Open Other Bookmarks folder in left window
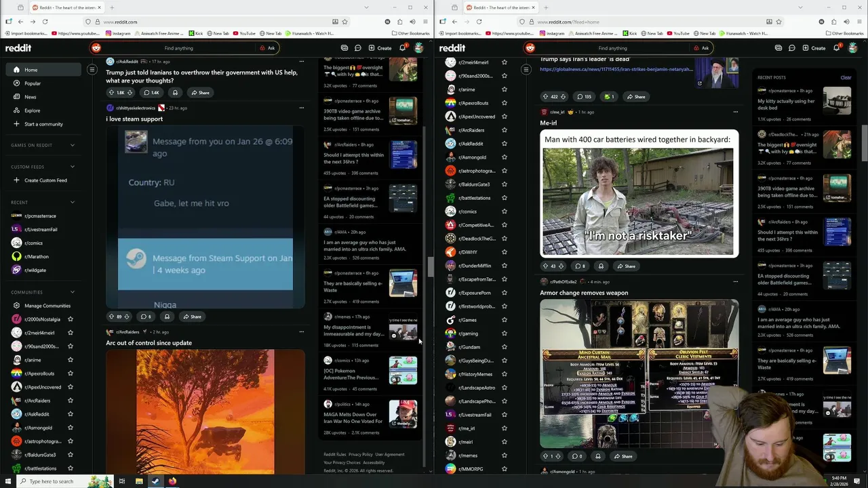Viewport: 868px width, 488px height. tap(410, 33)
